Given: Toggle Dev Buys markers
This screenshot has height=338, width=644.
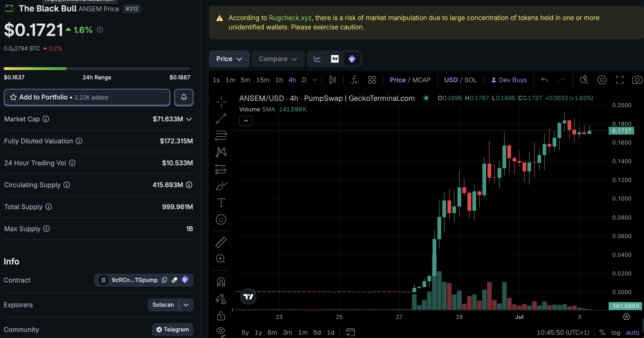Looking at the screenshot, I should tap(509, 80).
